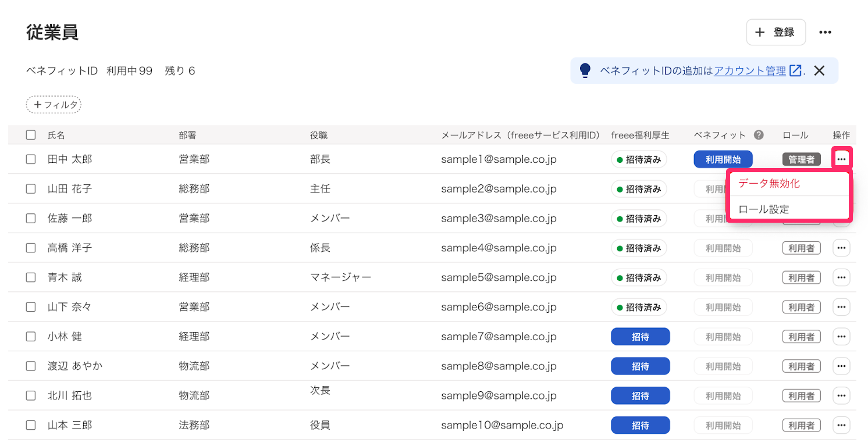Click 招待 button for 渡辺 あやか
This screenshot has height=446, width=868.
tap(640, 366)
